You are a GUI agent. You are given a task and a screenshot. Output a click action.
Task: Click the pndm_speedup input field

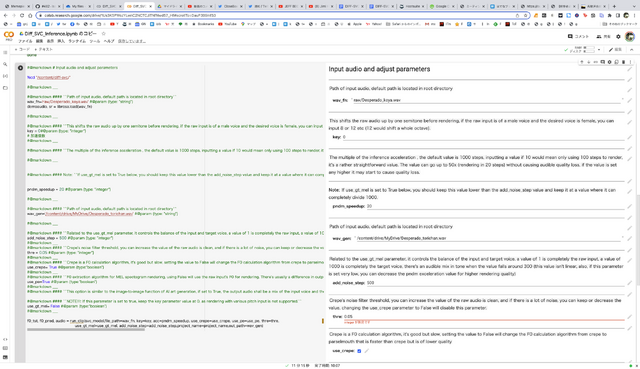pos(495,207)
